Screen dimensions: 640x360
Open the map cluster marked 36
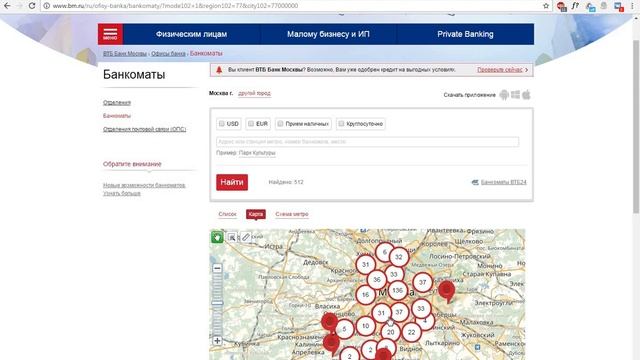pos(377,280)
